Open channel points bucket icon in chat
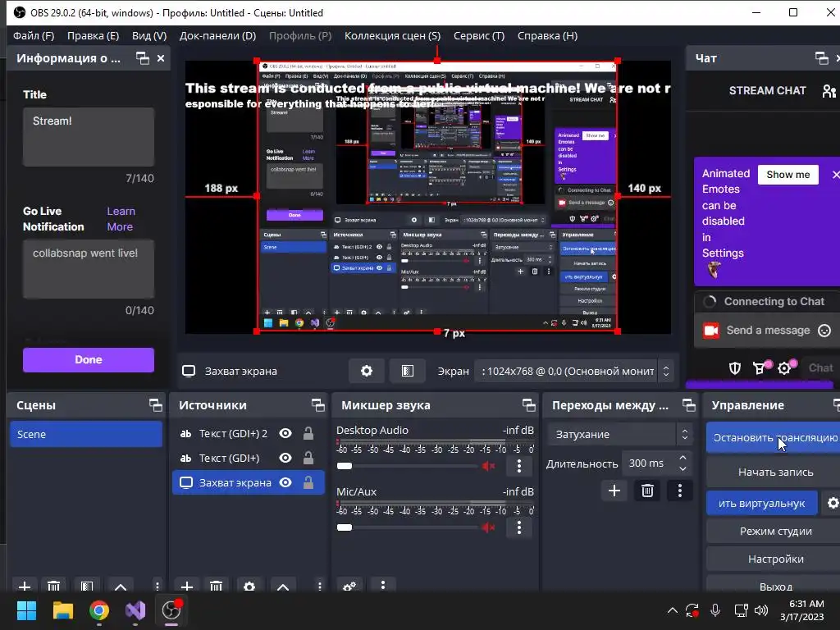 (760, 368)
